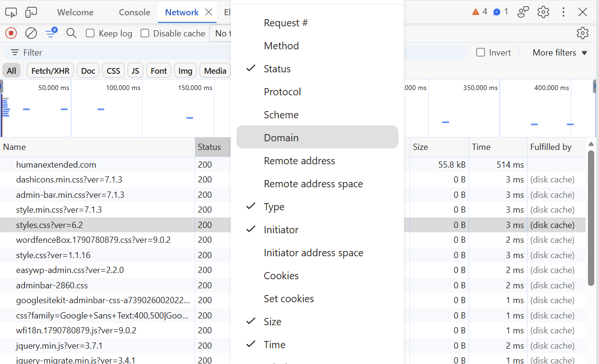Choose Initiator address space in the menu
The image size is (599, 364).
[317, 252]
